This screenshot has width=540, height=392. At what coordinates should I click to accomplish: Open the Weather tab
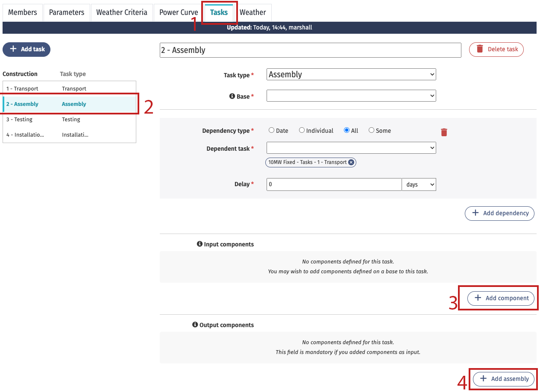coord(253,12)
